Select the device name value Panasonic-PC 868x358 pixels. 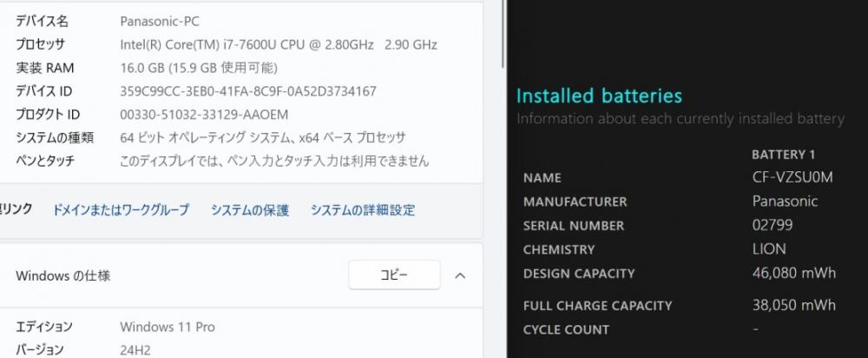160,22
